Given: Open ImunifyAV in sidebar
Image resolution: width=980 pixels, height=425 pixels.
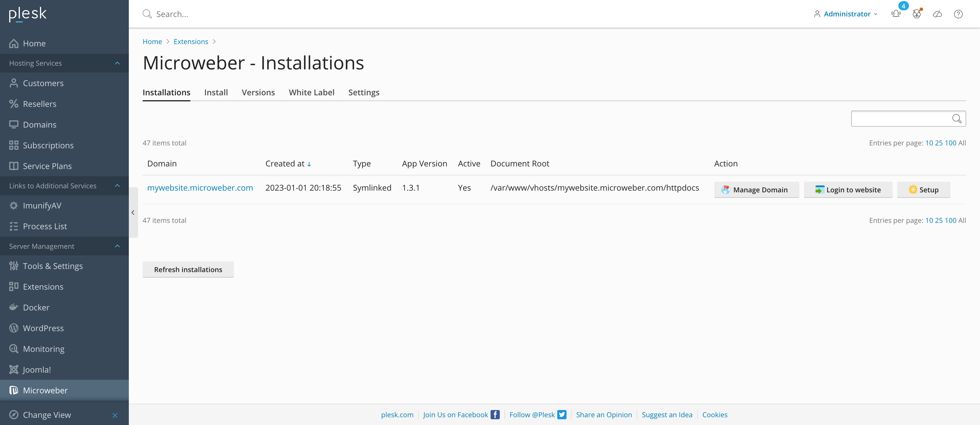Looking at the screenshot, I should point(42,206).
